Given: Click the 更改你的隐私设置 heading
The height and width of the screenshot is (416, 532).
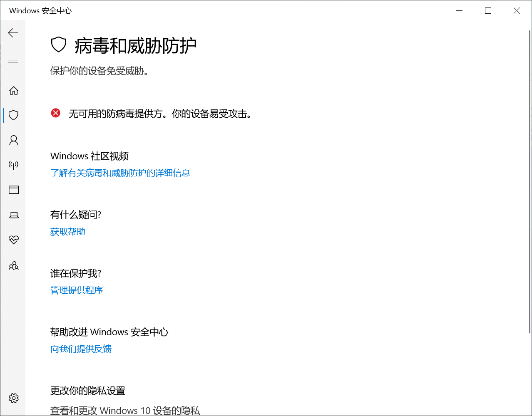Looking at the screenshot, I should tap(88, 391).
